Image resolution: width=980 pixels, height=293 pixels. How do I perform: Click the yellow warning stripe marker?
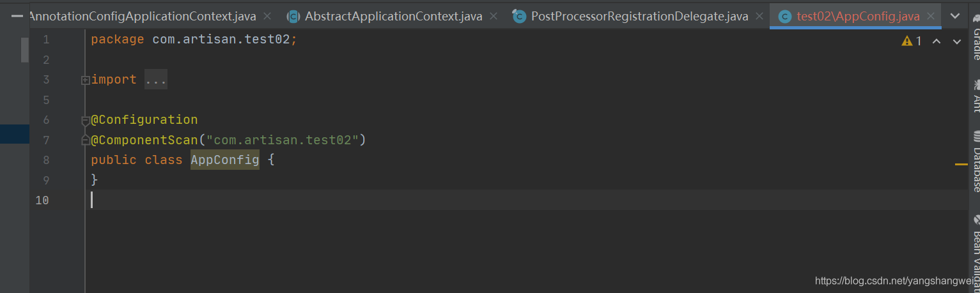click(961, 165)
